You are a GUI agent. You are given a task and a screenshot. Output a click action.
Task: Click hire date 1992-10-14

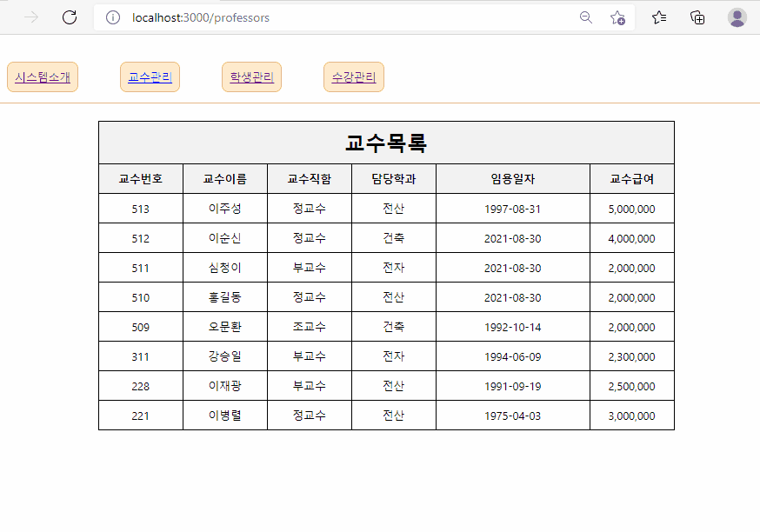513,327
